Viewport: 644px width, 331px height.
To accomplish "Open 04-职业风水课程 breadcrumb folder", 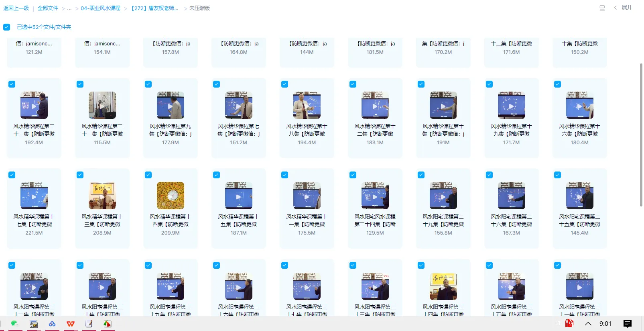I will [100, 8].
